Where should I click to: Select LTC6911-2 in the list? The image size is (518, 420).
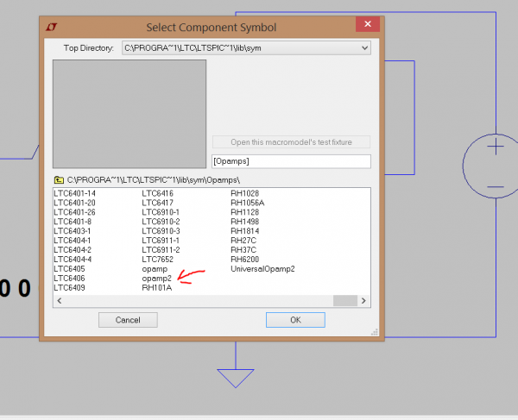click(x=161, y=250)
